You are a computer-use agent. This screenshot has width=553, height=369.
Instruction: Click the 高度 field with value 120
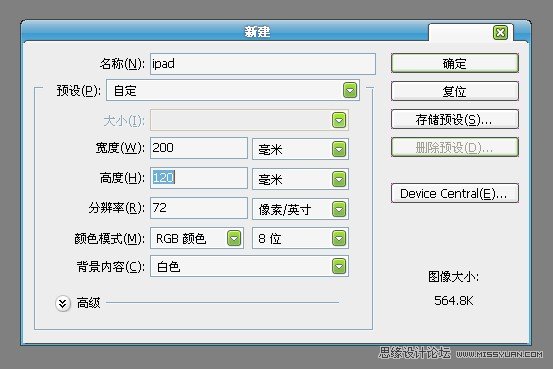click(199, 177)
